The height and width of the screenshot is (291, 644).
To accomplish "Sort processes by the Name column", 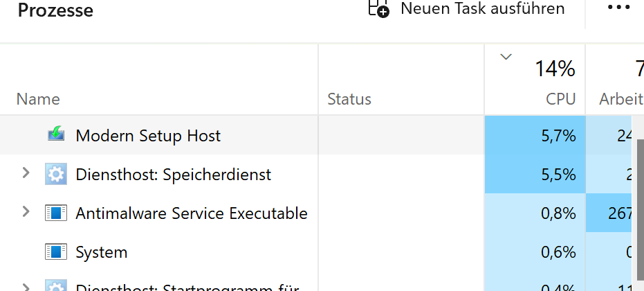I will point(38,99).
